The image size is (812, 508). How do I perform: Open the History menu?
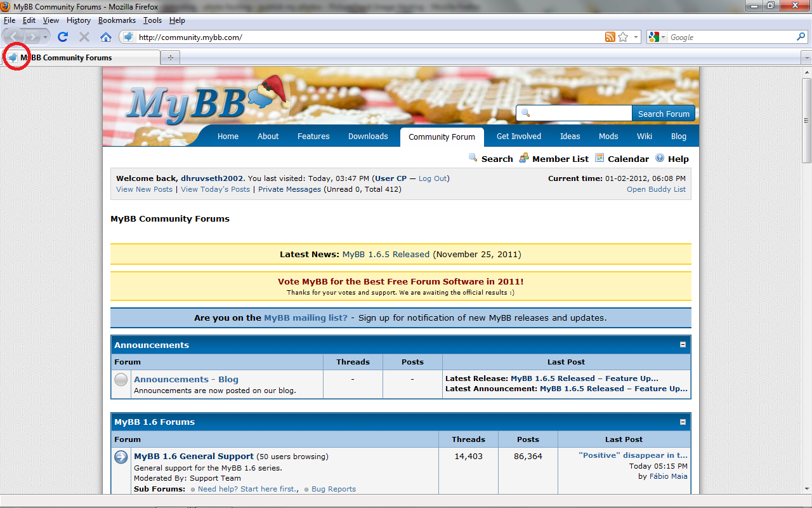[79, 20]
